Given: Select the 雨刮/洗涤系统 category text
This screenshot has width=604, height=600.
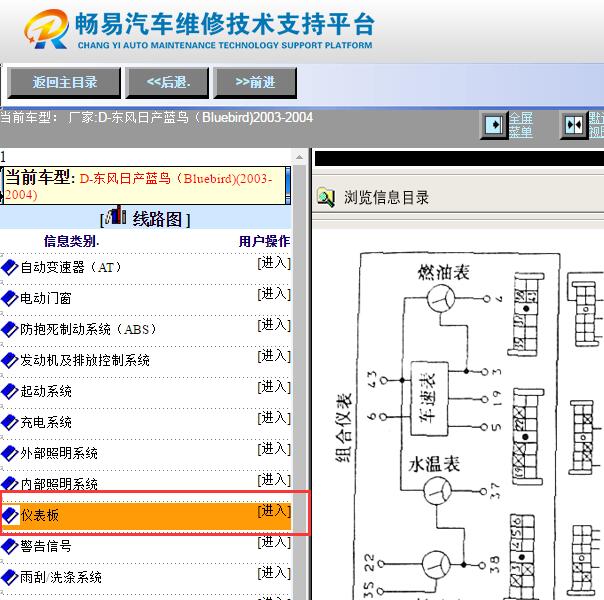Looking at the screenshot, I should click(x=61, y=577).
